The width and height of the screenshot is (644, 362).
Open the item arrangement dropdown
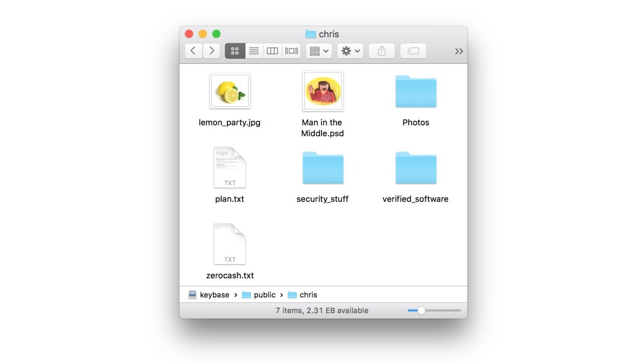[318, 51]
